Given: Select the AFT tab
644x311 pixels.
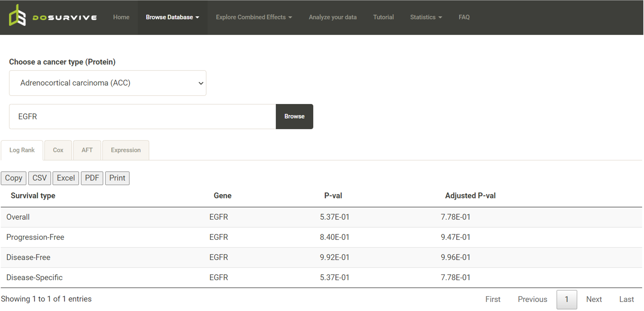Looking at the screenshot, I should click(87, 150).
